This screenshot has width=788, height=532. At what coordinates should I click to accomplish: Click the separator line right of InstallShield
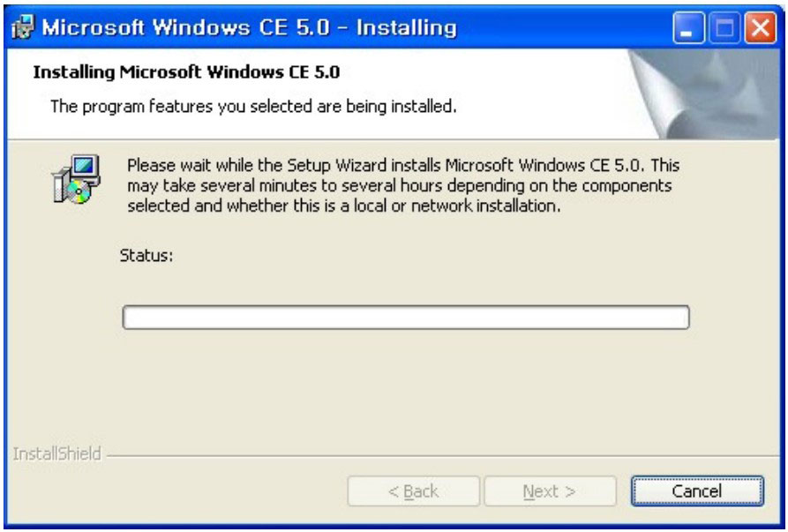pos(441,456)
